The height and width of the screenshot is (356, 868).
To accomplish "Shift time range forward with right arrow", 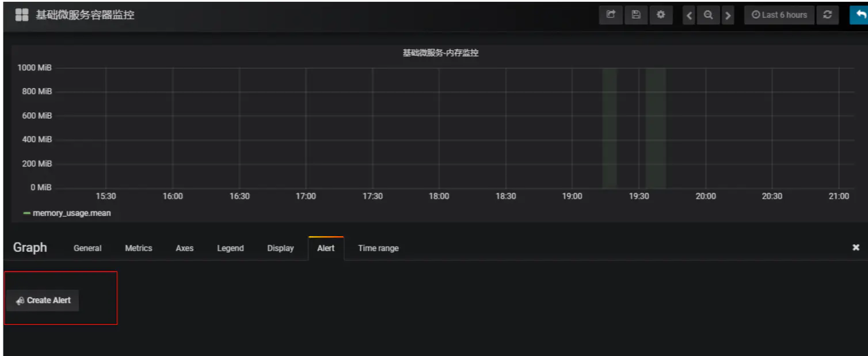I will (x=728, y=16).
